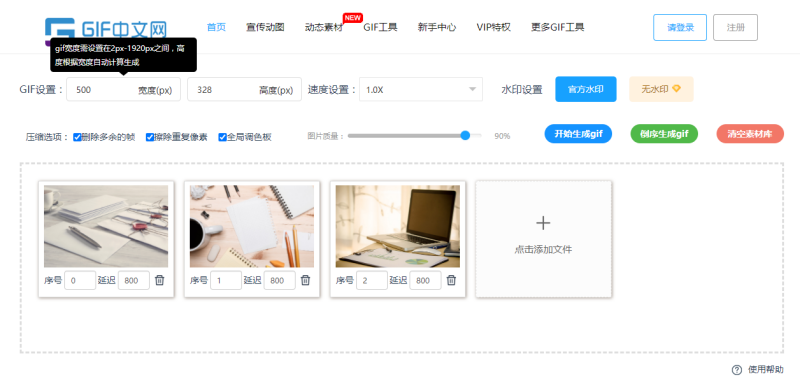
Task: Click the 序号 field showing 2
Action: click(x=372, y=280)
